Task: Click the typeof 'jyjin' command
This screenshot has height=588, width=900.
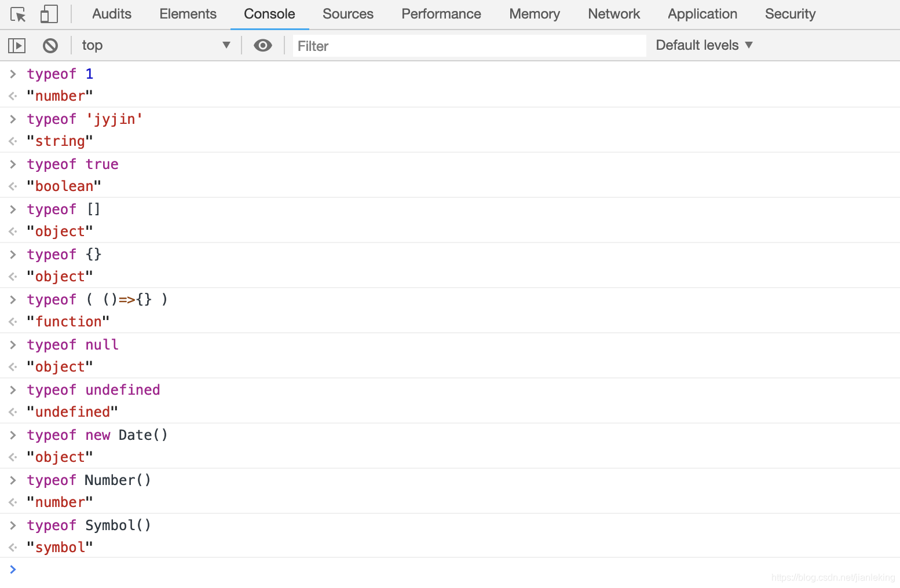Action: coord(85,119)
